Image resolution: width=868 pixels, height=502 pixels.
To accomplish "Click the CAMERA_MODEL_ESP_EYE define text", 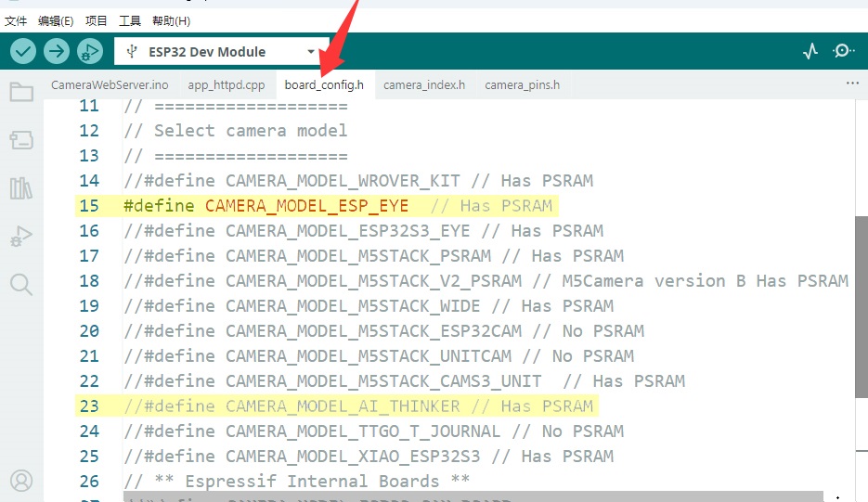I will (306, 206).
